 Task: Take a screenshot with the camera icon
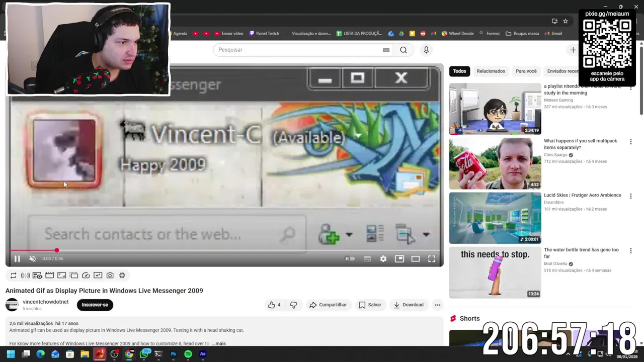click(110, 276)
